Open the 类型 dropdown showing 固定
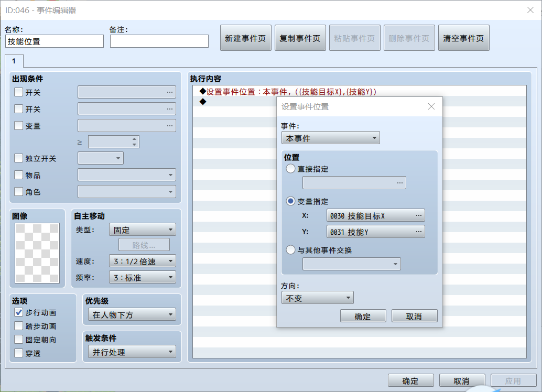Image resolution: width=542 pixels, height=392 pixels. coord(143,230)
